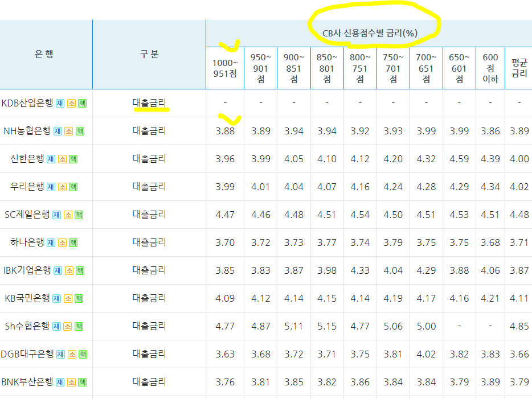The width and height of the screenshot is (532, 399).
Task: Select IBK기업은행's orange 소 badge
Action: point(69,270)
